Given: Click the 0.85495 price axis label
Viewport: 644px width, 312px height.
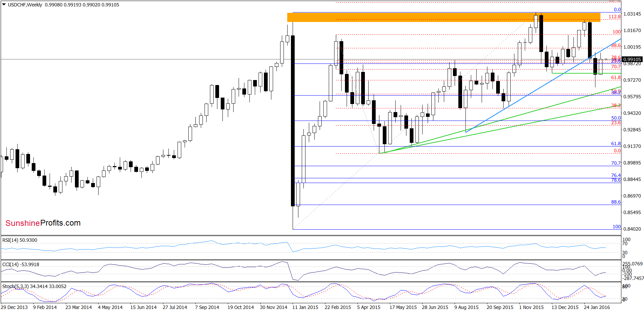Looking at the screenshot, I should 632,212.
